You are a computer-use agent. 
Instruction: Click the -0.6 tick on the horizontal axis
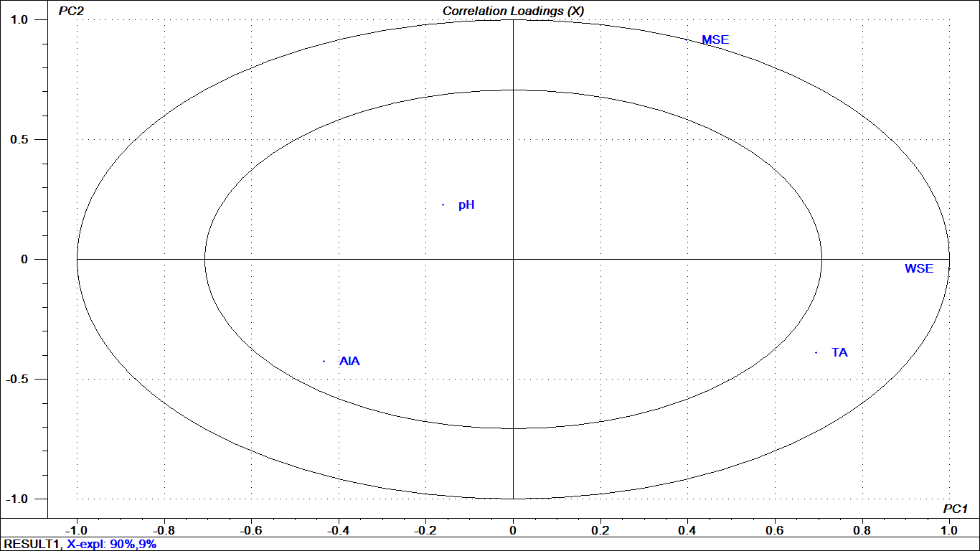[251, 530]
